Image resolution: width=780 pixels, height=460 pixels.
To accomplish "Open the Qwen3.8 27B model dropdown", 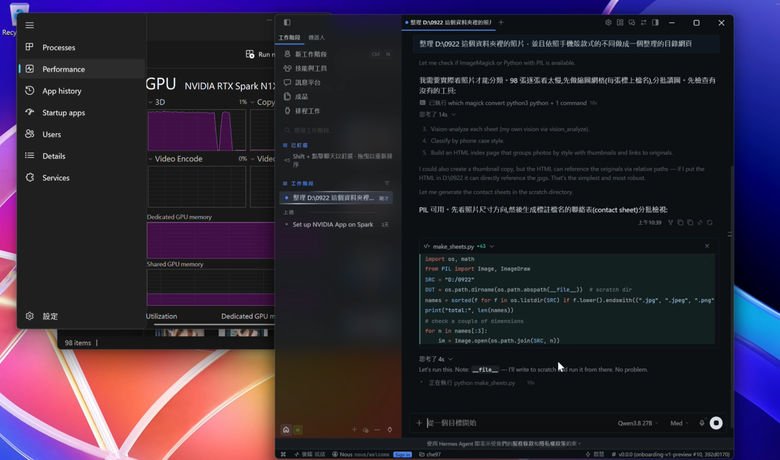I will [x=638, y=423].
